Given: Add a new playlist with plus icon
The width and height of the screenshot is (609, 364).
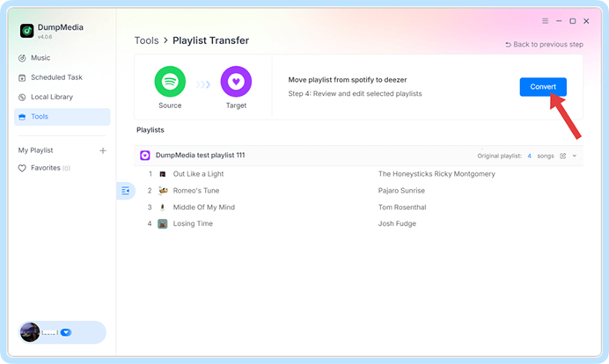Looking at the screenshot, I should point(103,150).
